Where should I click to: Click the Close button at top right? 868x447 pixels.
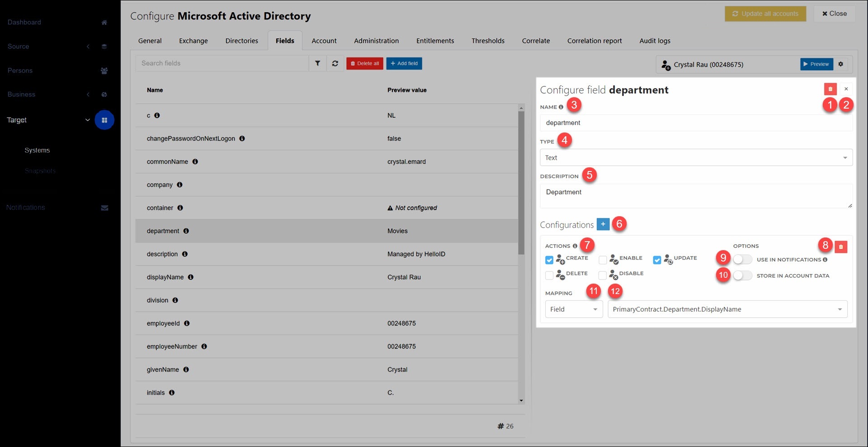pos(835,14)
